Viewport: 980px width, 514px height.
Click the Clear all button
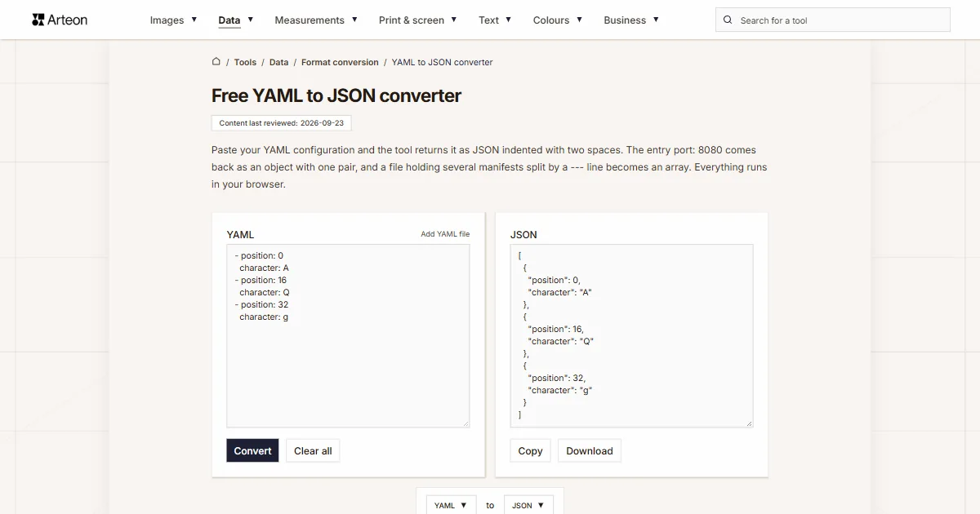313,451
